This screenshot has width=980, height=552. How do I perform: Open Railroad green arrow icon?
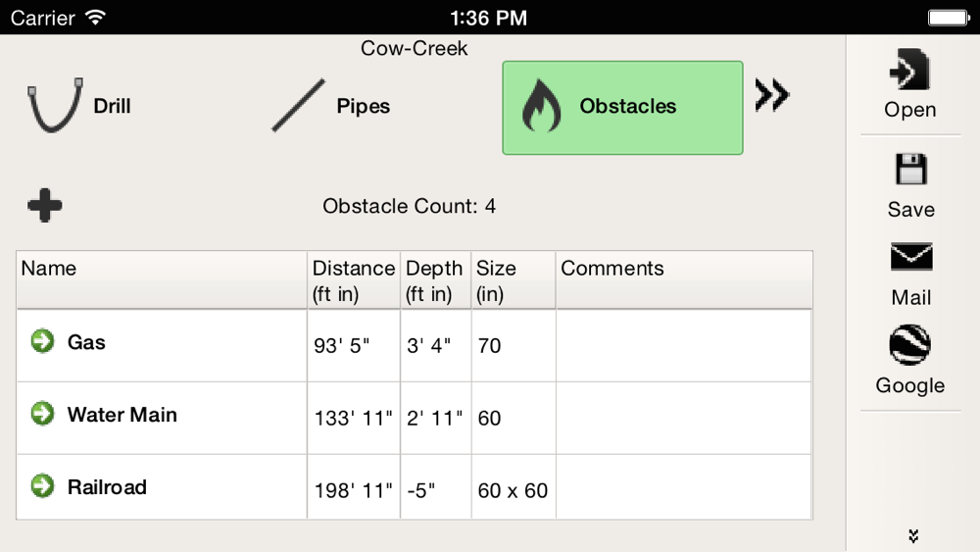(x=42, y=485)
